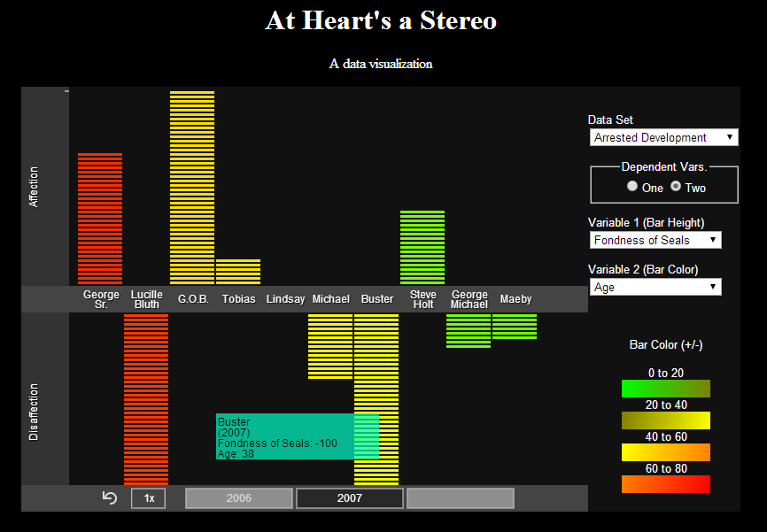Click the 'Data Set' label
This screenshot has height=532, width=767.
click(x=610, y=120)
